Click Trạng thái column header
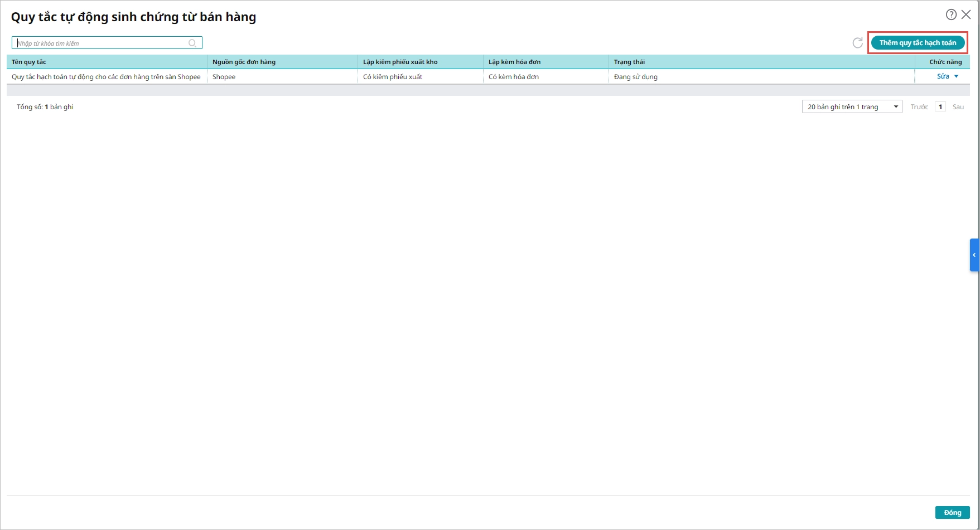 click(762, 62)
